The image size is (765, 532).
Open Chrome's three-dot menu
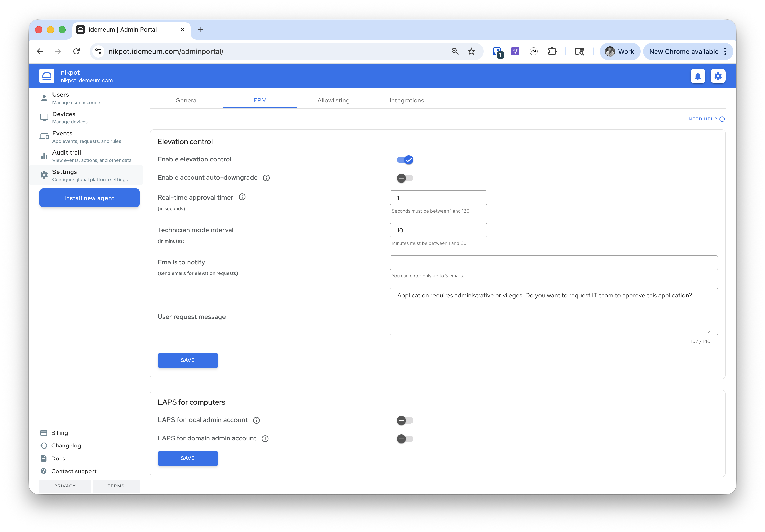click(725, 51)
